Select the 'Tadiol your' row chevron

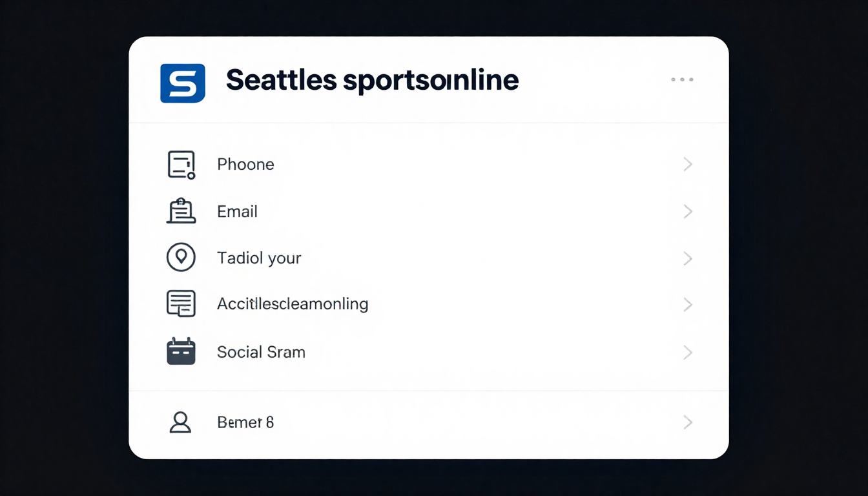[688, 258]
